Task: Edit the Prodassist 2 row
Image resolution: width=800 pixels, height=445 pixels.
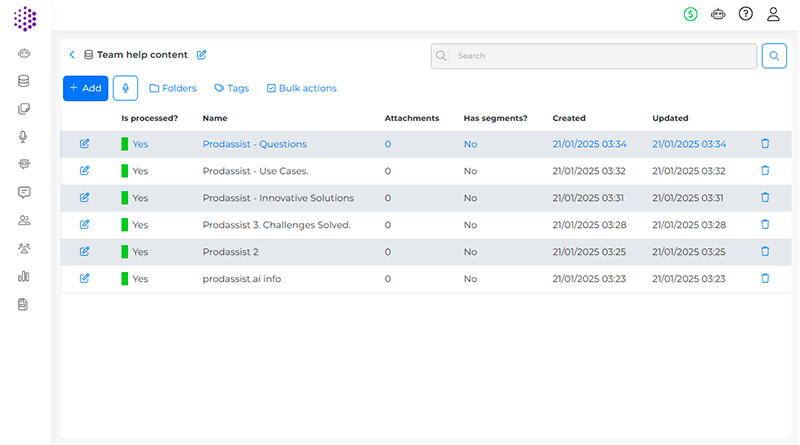Action: pos(84,252)
